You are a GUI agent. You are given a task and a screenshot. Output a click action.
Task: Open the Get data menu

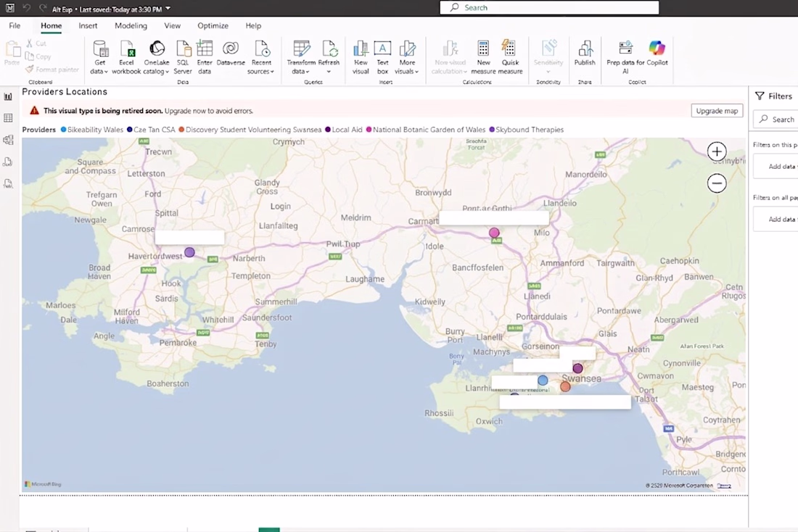(x=100, y=57)
